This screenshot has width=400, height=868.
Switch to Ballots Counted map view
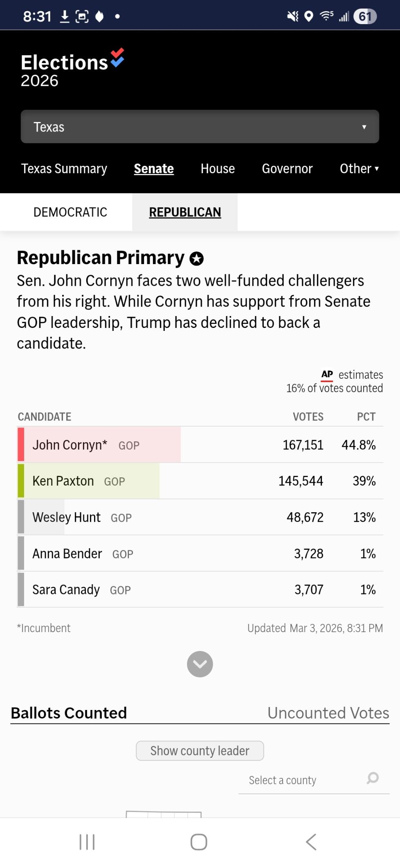69,713
